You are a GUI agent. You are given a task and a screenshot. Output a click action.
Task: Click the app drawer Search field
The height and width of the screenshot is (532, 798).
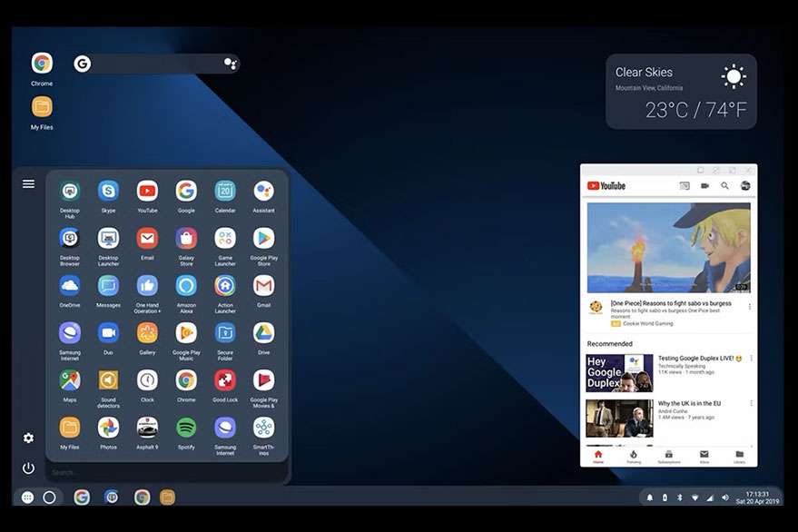click(167, 472)
